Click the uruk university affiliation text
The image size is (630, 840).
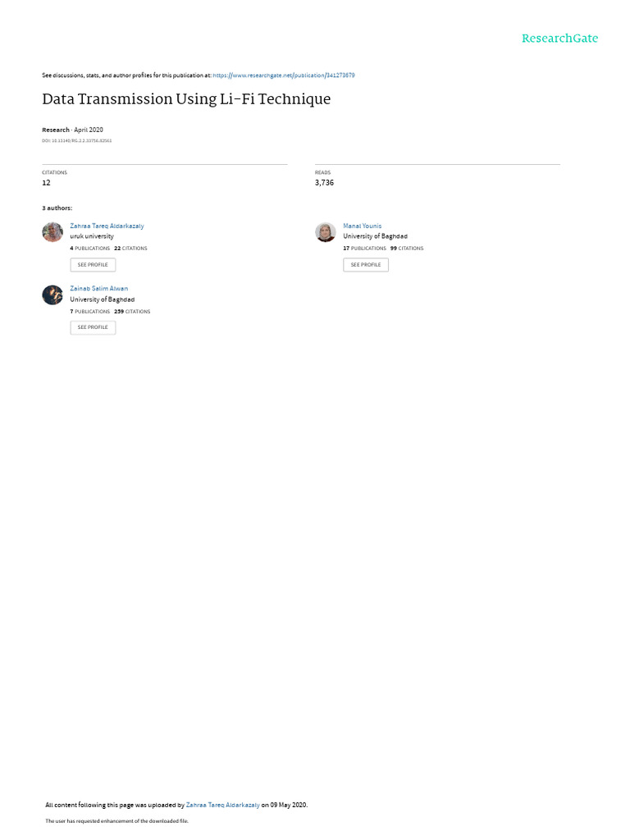pos(92,236)
